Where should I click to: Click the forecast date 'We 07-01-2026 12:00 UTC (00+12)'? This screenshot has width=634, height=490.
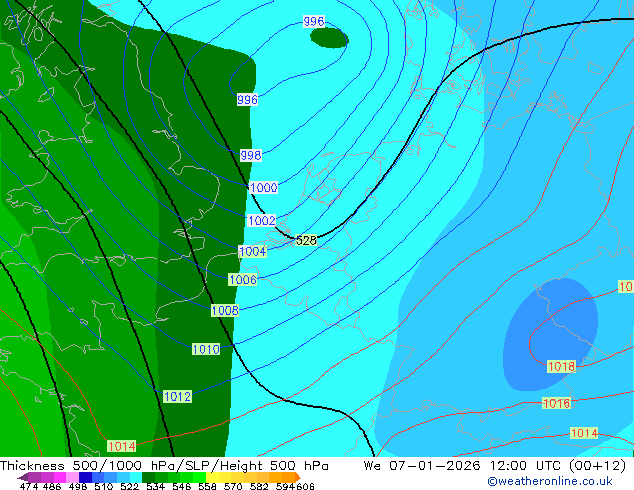pos(495,466)
